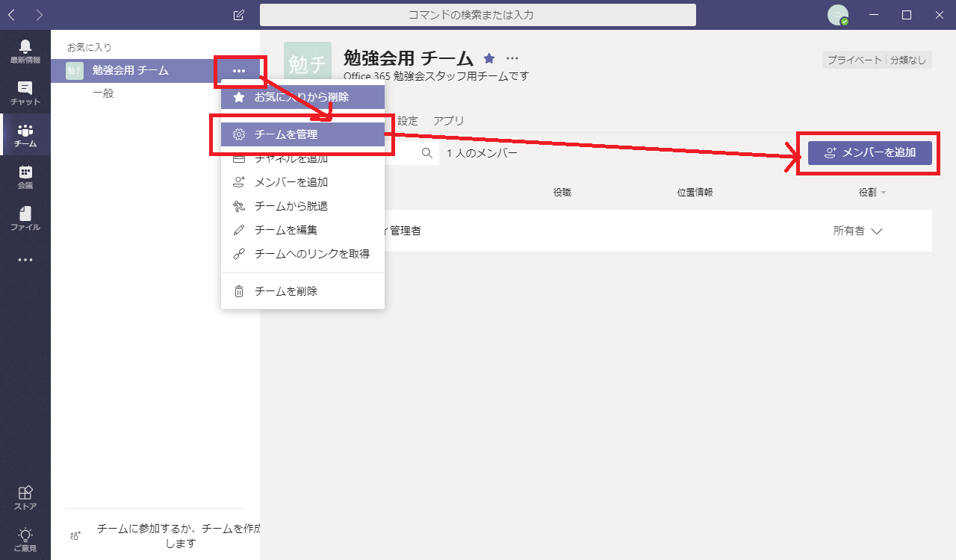
Task: Open Feedback (ご意見) lightbulb icon
Action: pos(25,539)
